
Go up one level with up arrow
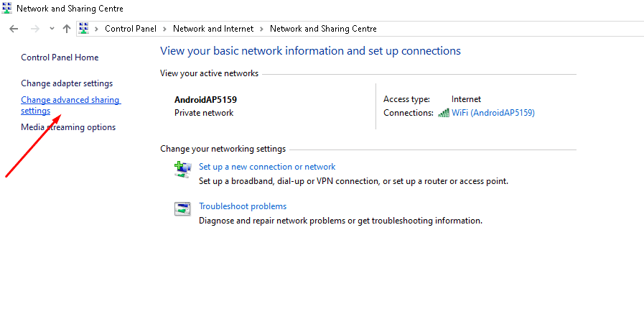(x=67, y=29)
